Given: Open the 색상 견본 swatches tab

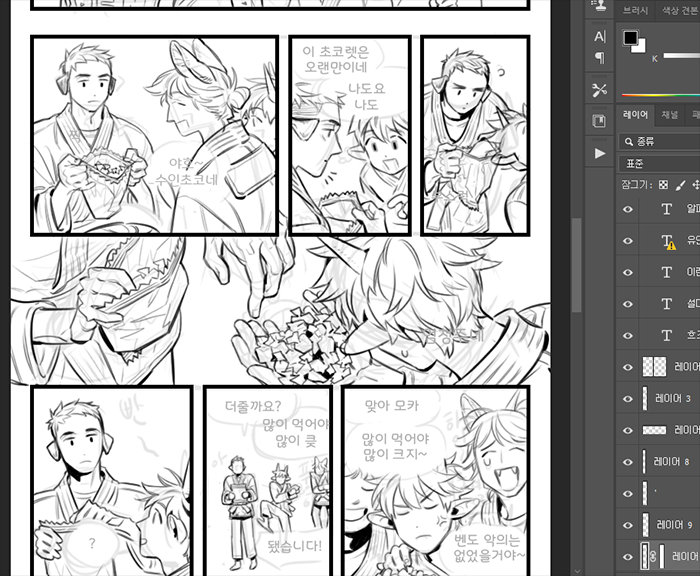Looking at the screenshot, I should (678, 10).
